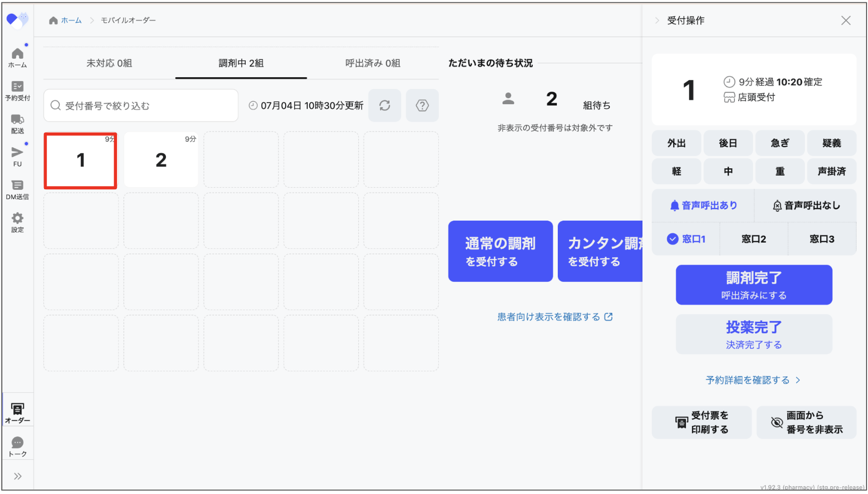The image size is (868, 494).
Task: Select 窓口2 counter option
Action: tap(754, 239)
